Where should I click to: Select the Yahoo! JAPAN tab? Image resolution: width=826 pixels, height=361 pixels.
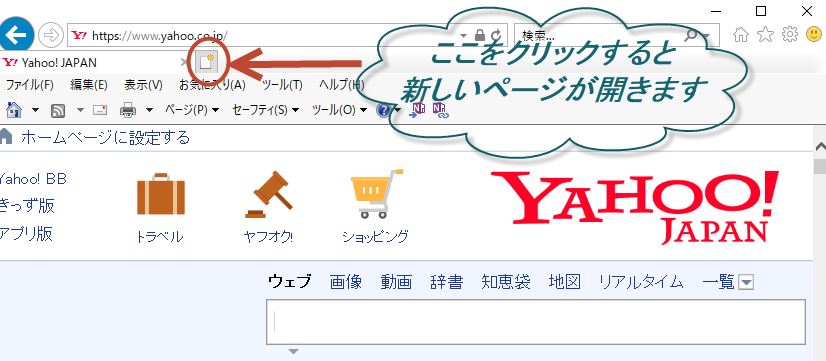(90, 63)
